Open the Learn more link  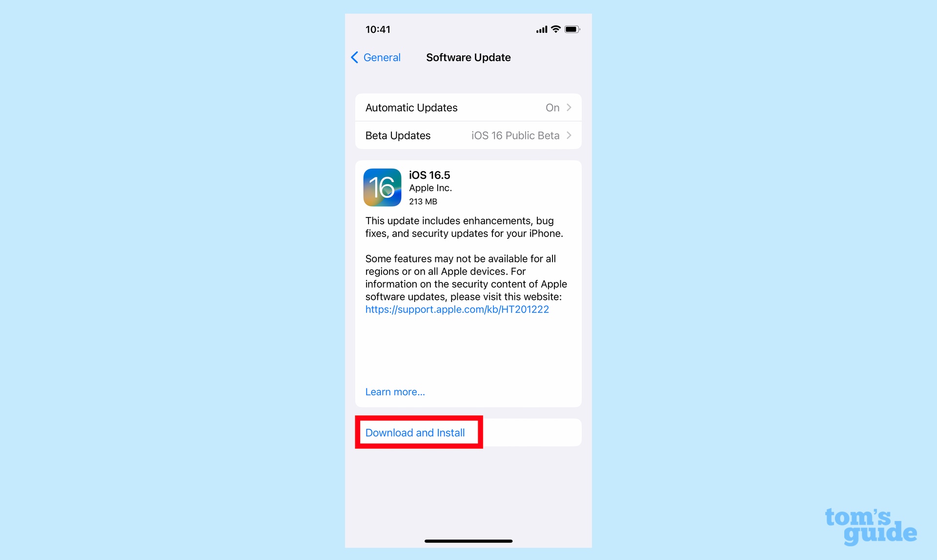click(393, 391)
